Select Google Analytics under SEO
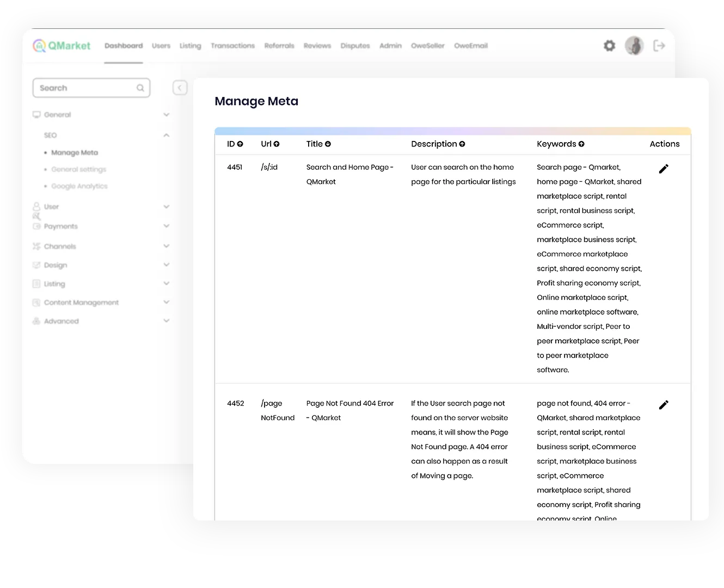The image size is (724, 588). [x=79, y=186]
